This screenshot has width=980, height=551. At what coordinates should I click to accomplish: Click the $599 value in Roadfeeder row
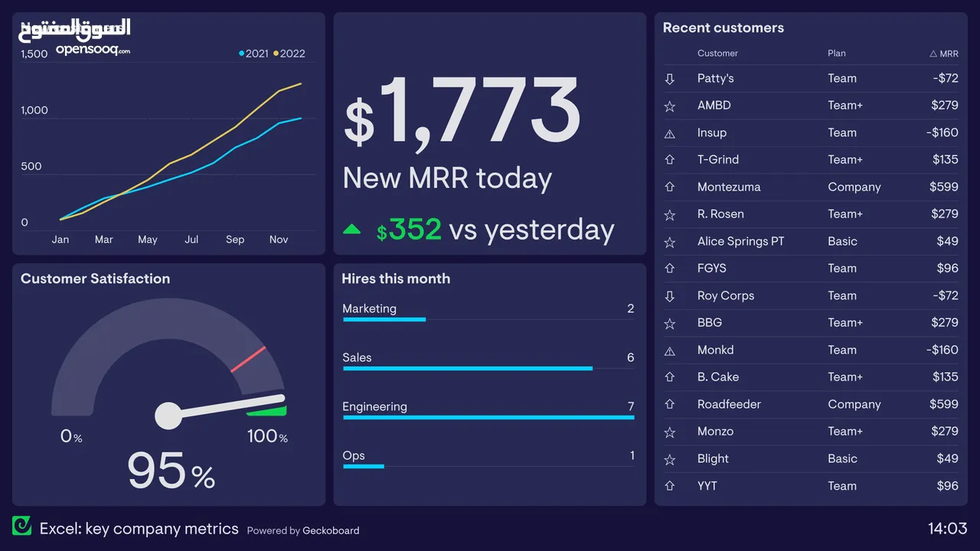(944, 404)
